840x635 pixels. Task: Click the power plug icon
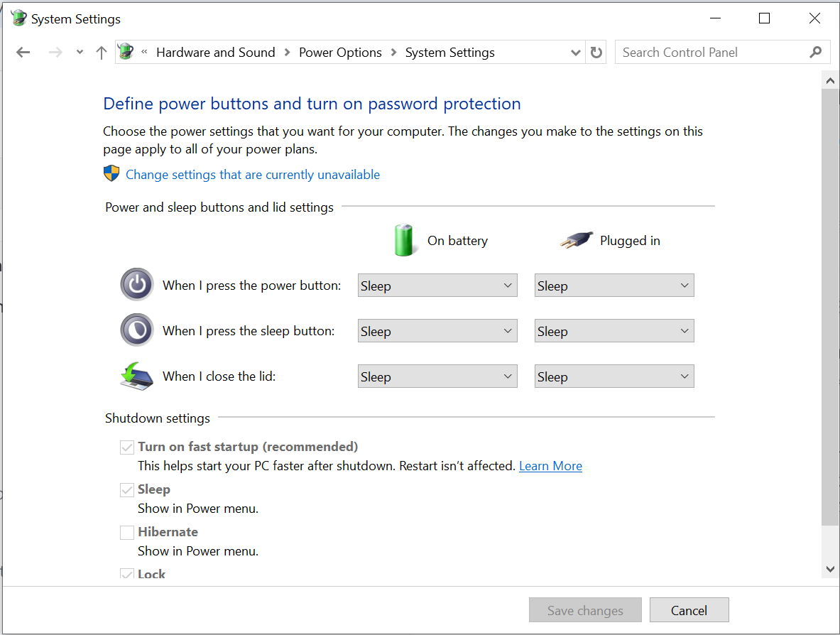577,239
